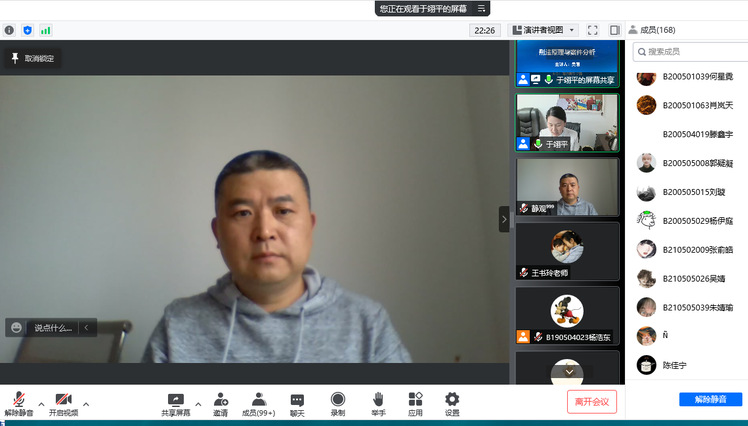Raise hand using 举手 icon
Image resolution: width=748 pixels, height=426 pixels.
click(378, 400)
